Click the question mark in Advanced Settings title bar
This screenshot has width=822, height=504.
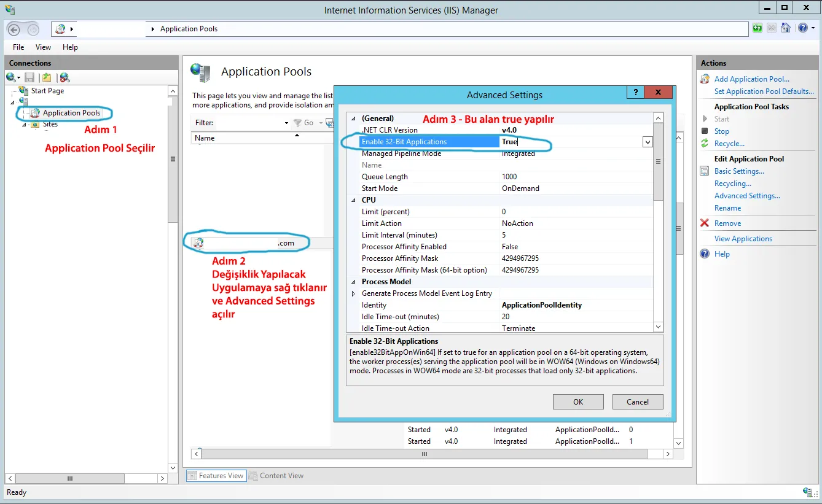pos(636,92)
